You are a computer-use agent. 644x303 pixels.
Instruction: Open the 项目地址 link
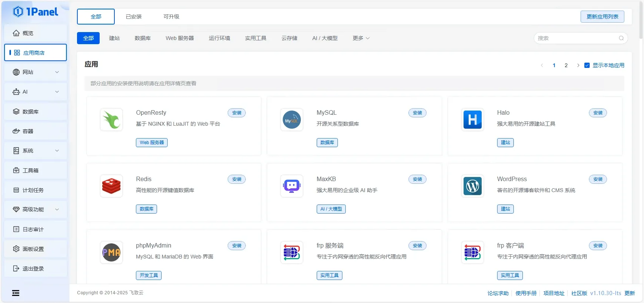pos(554,293)
